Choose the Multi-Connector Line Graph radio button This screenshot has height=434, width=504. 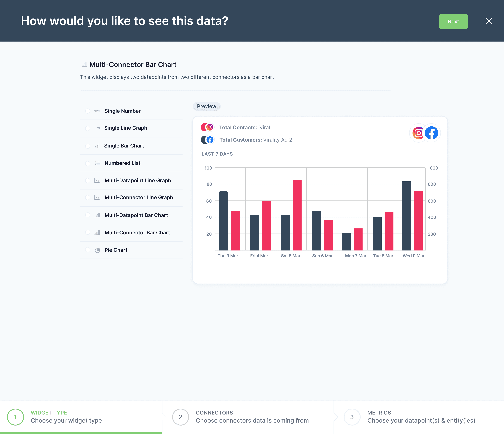click(x=88, y=197)
